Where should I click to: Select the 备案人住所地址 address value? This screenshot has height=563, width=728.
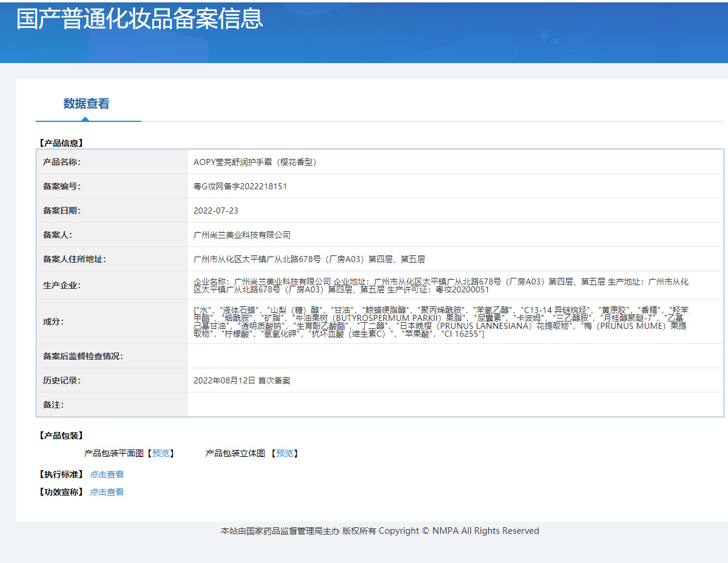click(309, 259)
